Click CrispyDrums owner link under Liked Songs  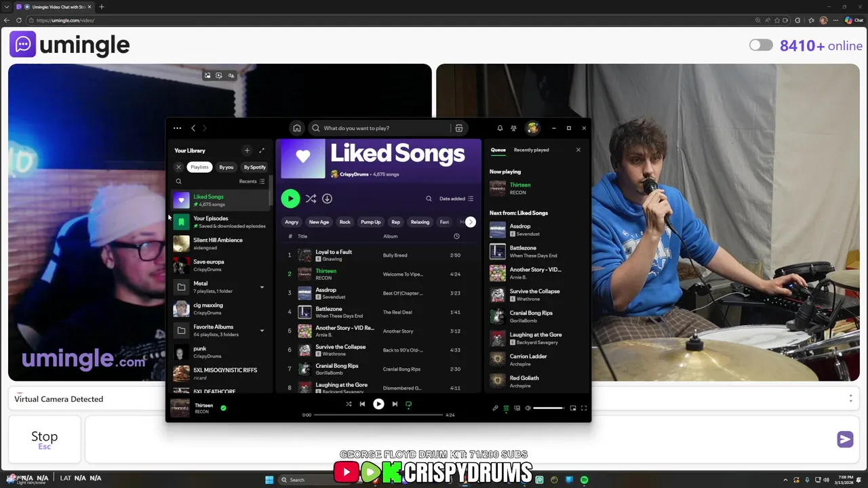[x=354, y=174]
